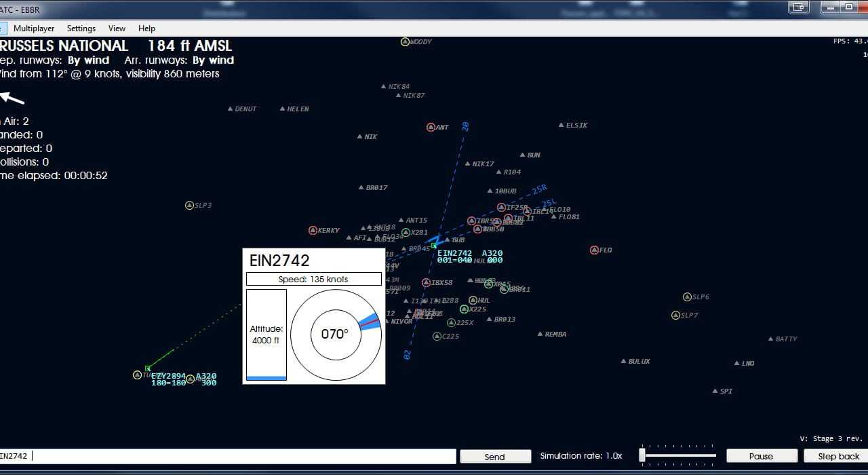Open the Multiplayer menu
This screenshot has width=868, height=475.
pos(34,28)
